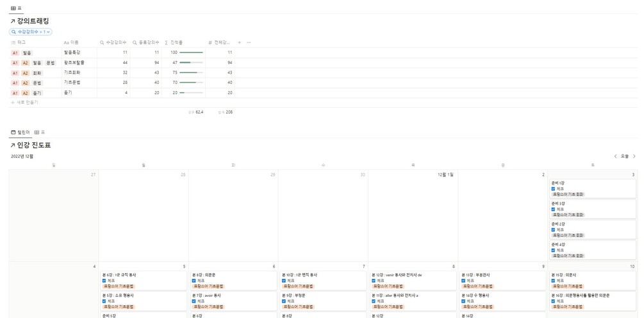644x318 pixels.
Task: Add a new property with plus icon
Action: point(240,42)
